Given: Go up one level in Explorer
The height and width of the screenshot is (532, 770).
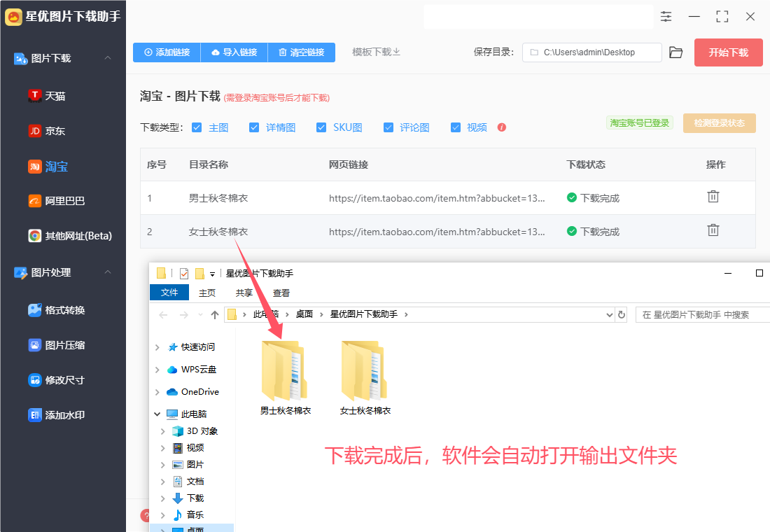Looking at the screenshot, I should [215, 314].
